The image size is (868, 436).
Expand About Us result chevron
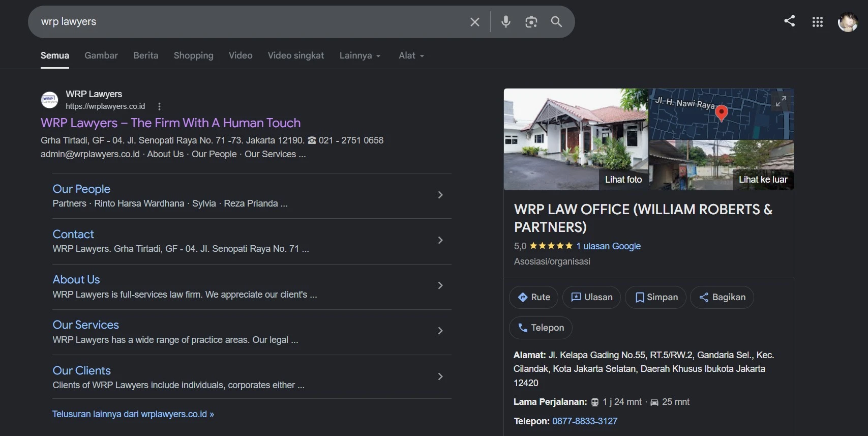[x=440, y=285]
